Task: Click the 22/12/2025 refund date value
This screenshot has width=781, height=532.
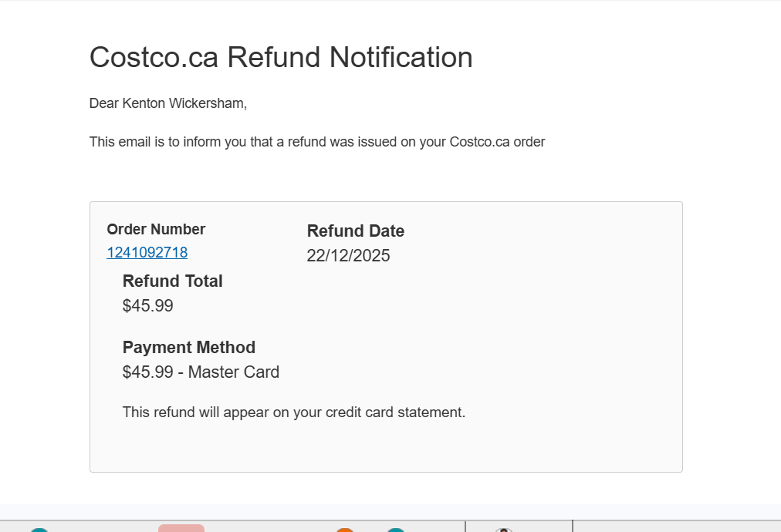Action: [348, 256]
